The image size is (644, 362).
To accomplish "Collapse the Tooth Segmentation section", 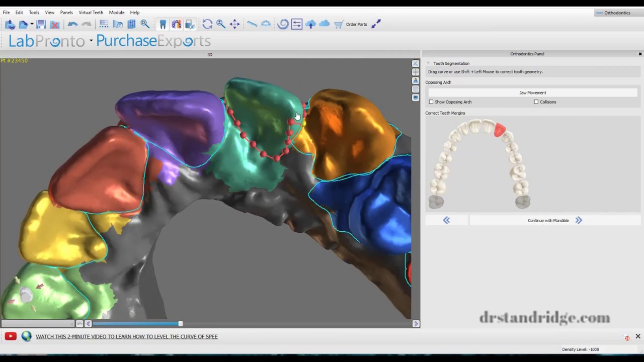I will point(428,63).
